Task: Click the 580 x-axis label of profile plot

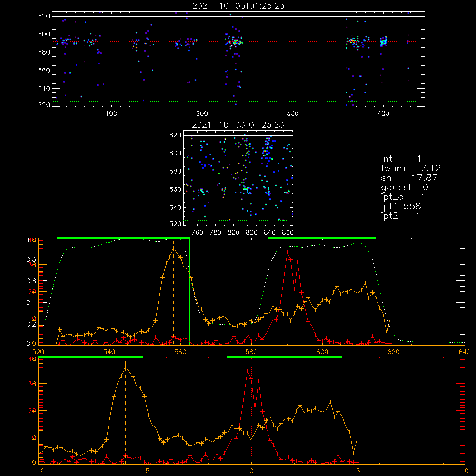Action: coord(251,352)
